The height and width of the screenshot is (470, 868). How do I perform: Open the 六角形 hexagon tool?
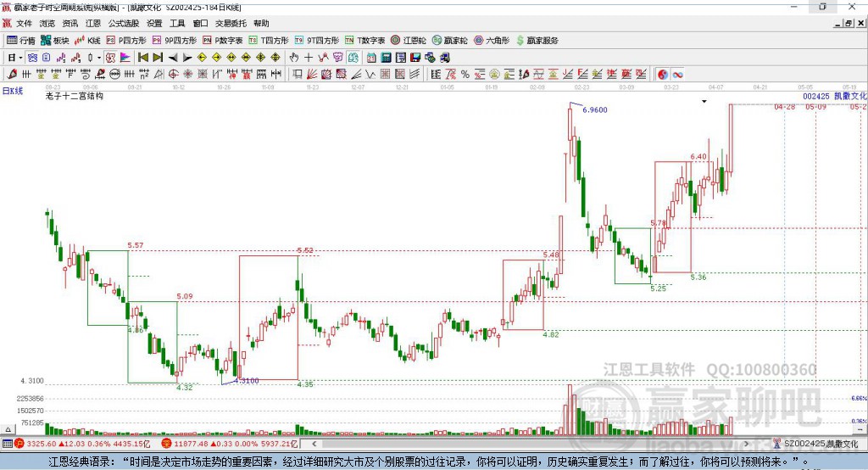point(492,41)
